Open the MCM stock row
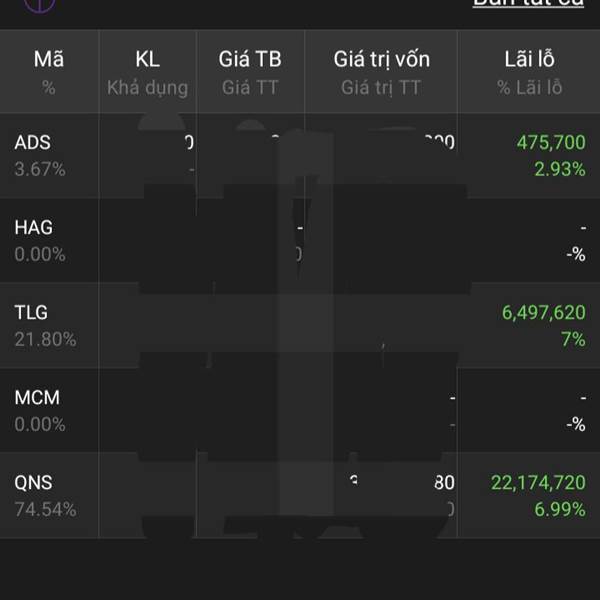Screen dimensions: 600x600 (x=300, y=410)
